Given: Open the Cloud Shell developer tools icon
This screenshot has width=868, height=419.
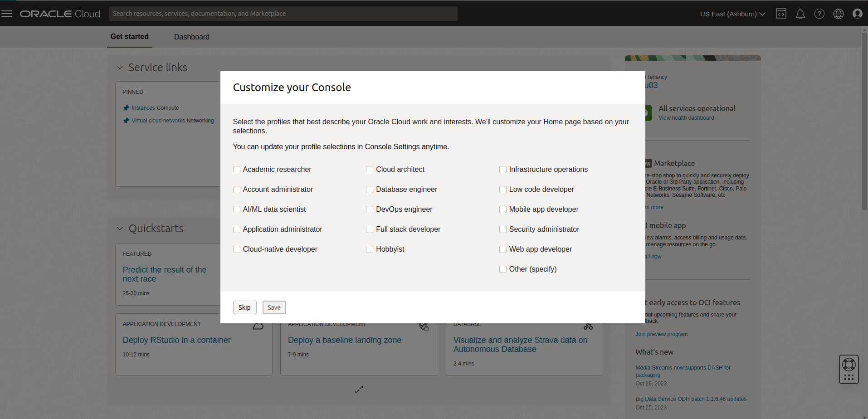Looking at the screenshot, I should (781, 14).
